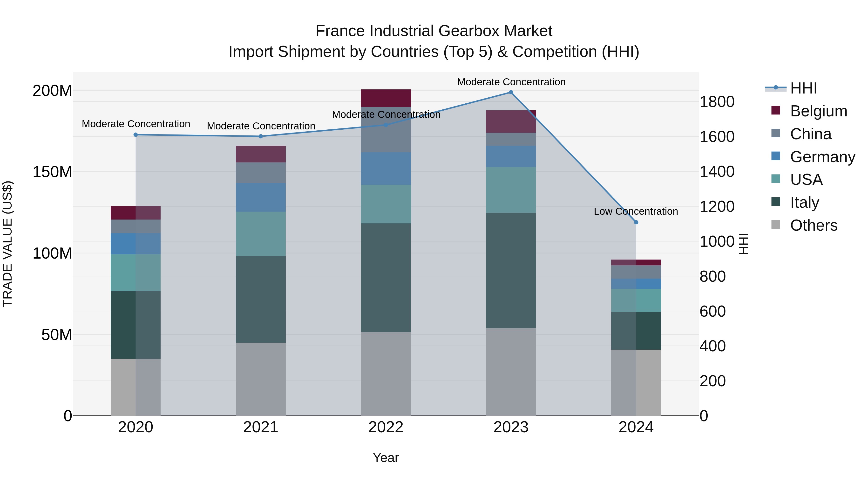Click the vertical 'HHI' axis title
This screenshot has height=488, width=868.
[743, 244]
